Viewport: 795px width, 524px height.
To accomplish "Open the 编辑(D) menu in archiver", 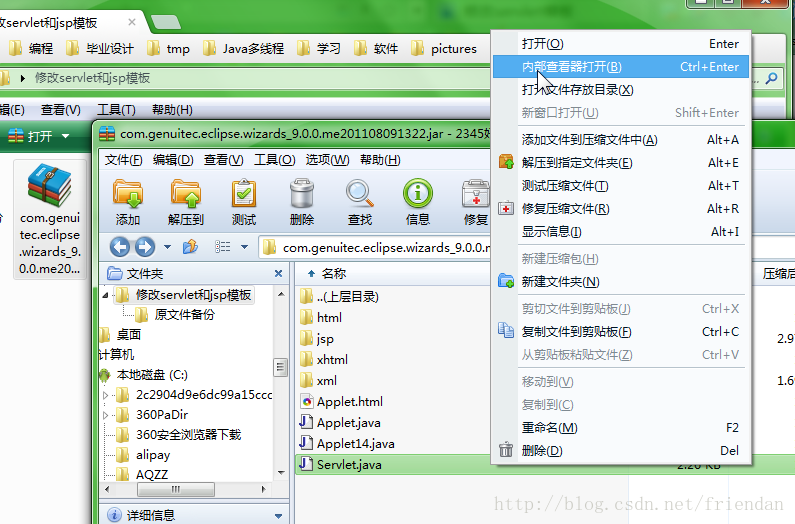I will point(173,160).
